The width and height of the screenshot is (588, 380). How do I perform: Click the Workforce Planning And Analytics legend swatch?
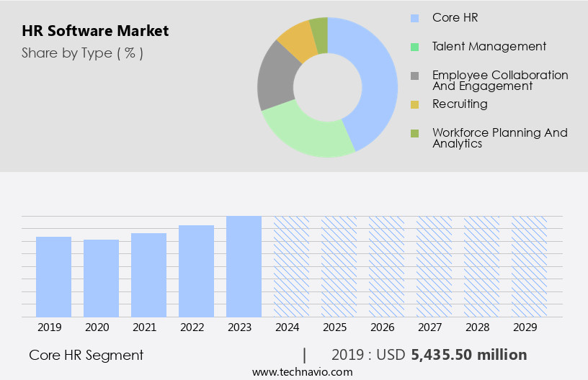(x=414, y=133)
